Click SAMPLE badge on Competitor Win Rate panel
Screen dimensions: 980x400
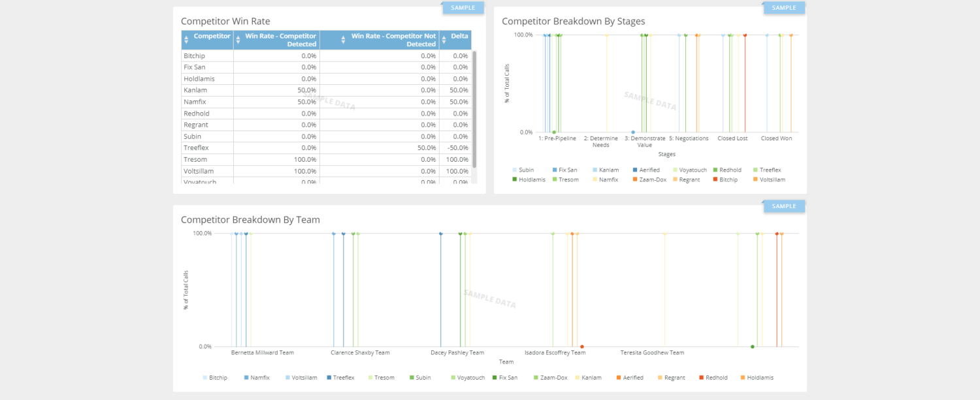463,8
